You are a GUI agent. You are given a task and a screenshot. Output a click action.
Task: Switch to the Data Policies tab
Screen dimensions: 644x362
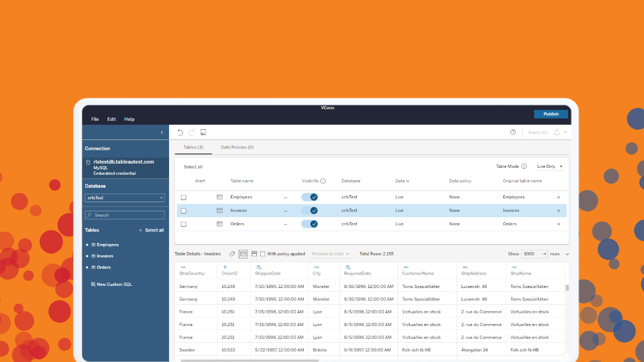tap(237, 146)
